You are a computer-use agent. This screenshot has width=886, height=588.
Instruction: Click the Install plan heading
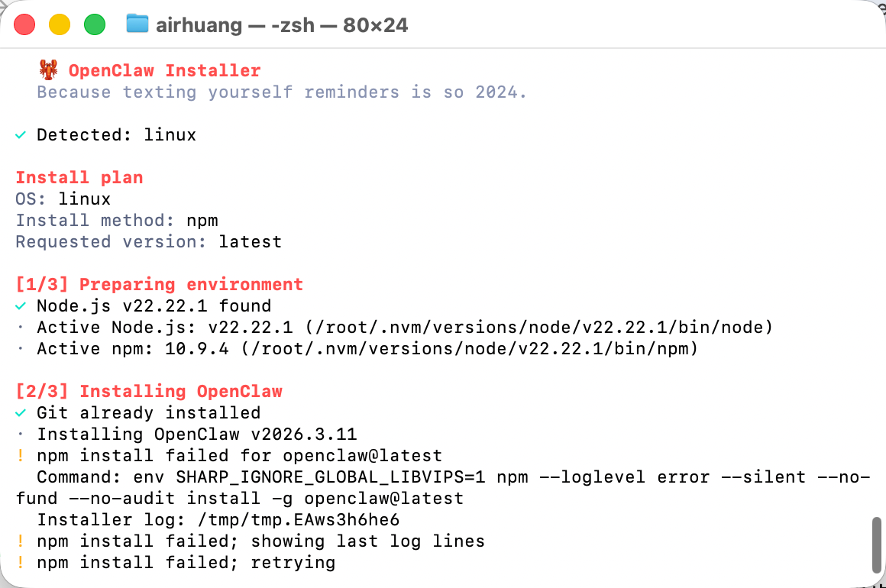tap(79, 178)
